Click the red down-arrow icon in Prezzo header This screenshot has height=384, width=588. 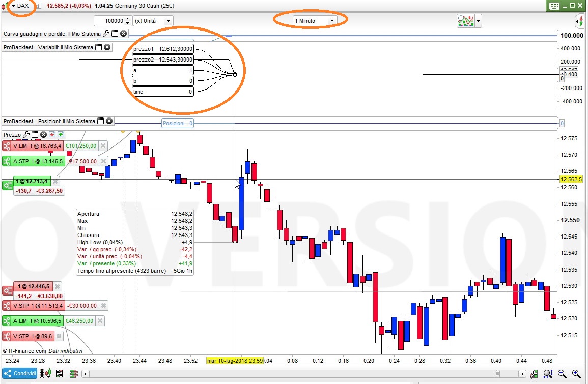click(52, 134)
